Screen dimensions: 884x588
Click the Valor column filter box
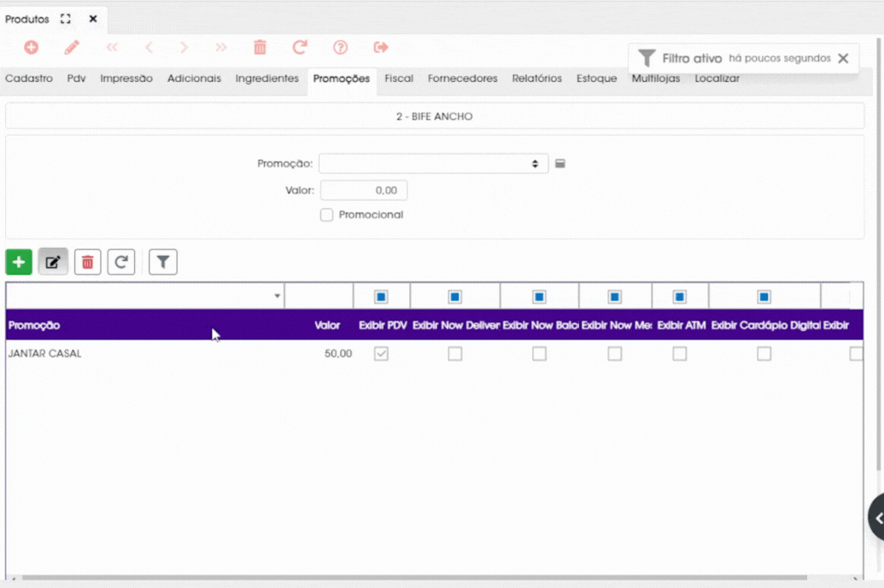click(319, 296)
